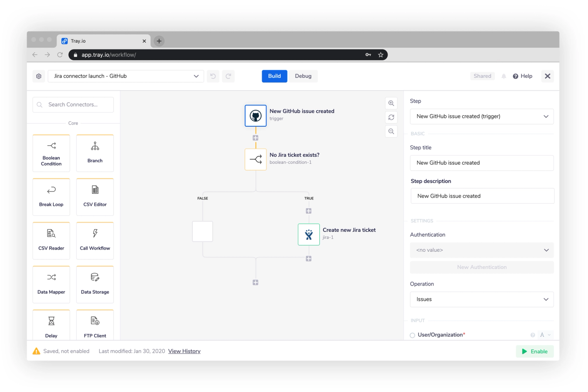This screenshot has height=392, width=588.
Task: Select the boolean condition step node
Action: pos(256,159)
